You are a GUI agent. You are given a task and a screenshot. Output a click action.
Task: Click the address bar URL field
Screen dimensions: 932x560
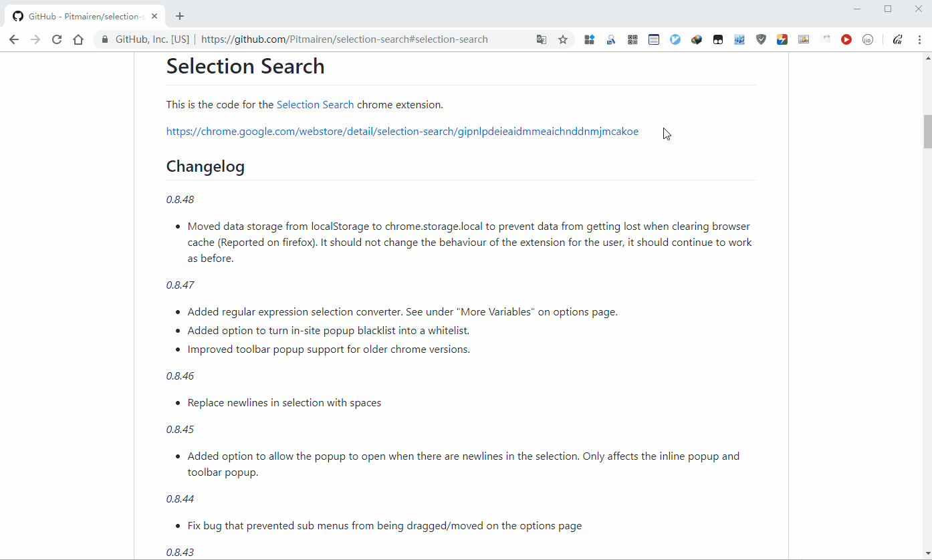(344, 39)
